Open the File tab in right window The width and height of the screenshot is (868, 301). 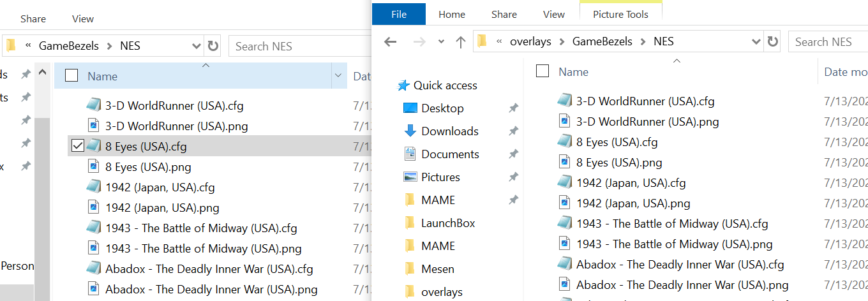pos(399,14)
